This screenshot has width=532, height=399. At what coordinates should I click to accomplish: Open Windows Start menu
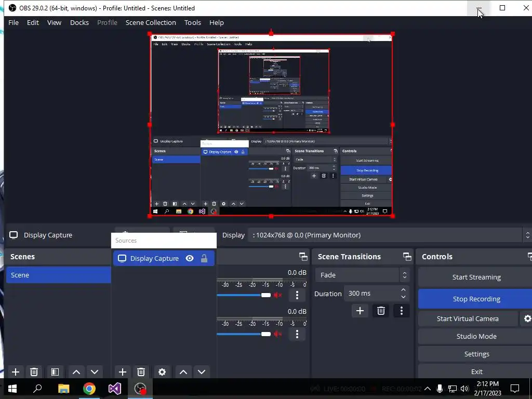coord(12,389)
